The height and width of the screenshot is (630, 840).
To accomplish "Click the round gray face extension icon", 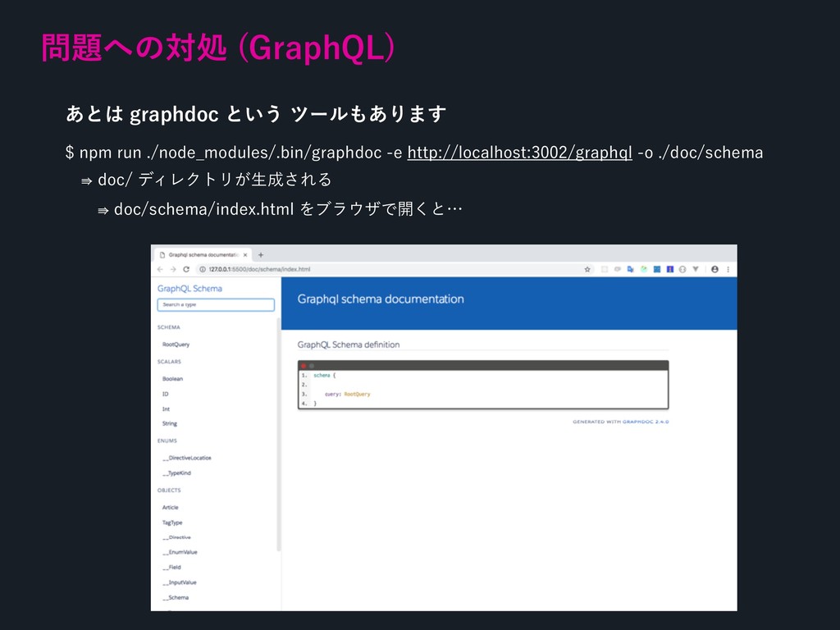I will 682,269.
